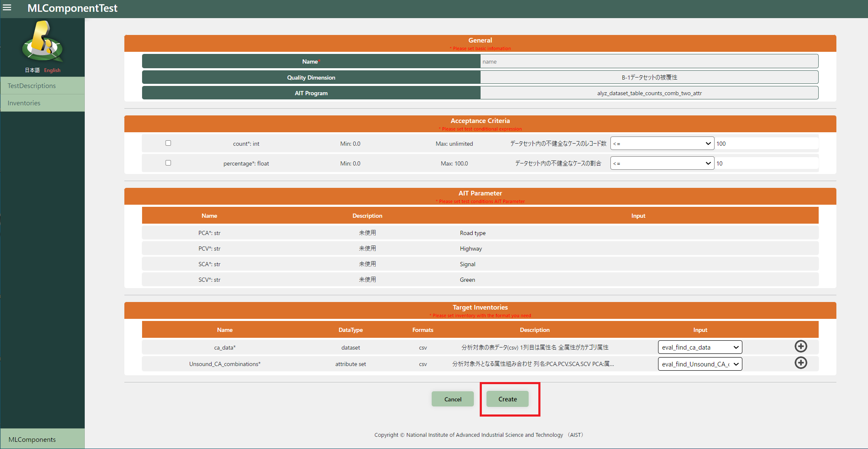The width and height of the screenshot is (868, 449).
Task: Enable the percentage acceptance criteria checkbox
Action: [x=168, y=163]
